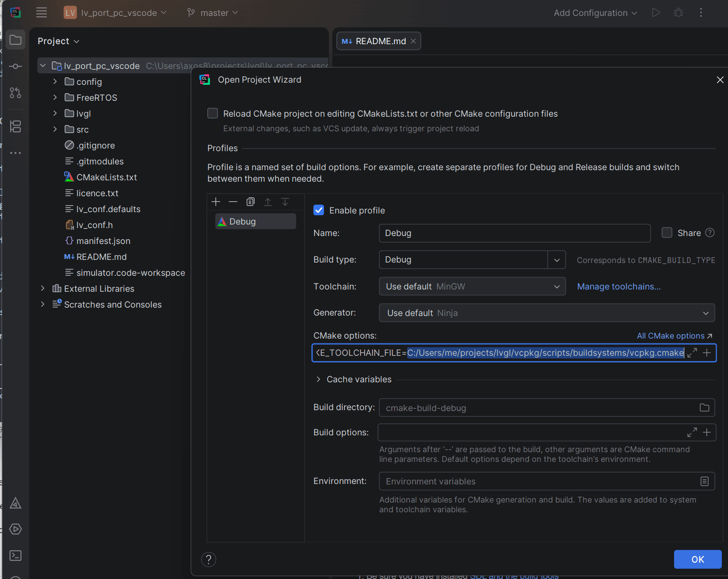Viewport: 728px width, 579px height.
Task: Expand the FreeRTOS folder
Action: 55,97
